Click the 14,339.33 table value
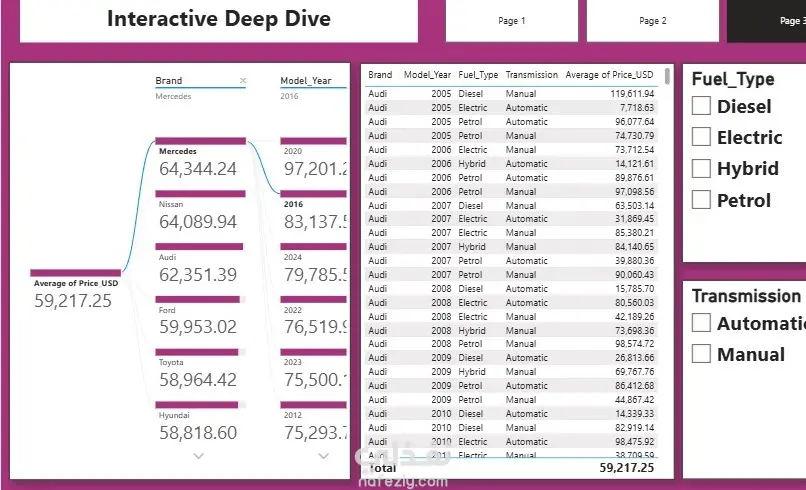The height and width of the screenshot is (490, 806). coord(634,413)
